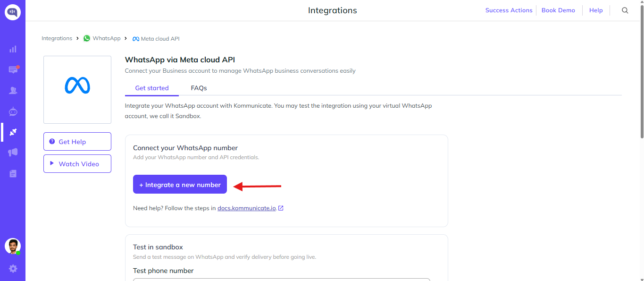644x281 pixels.
Task: Select the Integrations plug icon in sidebar
Action: click(13, 132)
